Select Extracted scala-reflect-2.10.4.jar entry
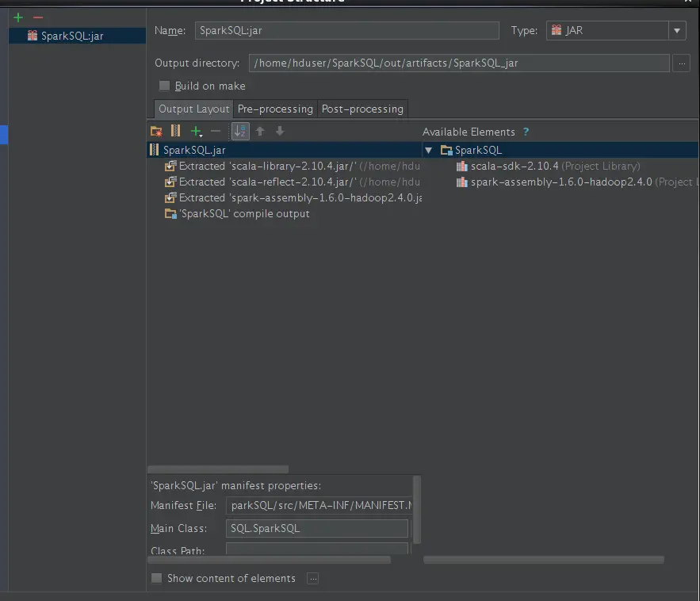 [x=293, y=182]
